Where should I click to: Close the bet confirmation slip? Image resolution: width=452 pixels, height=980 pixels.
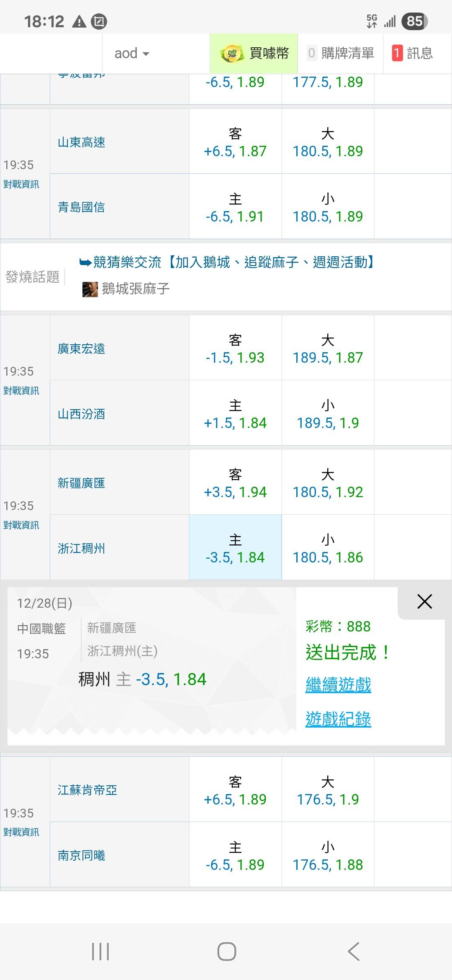click(424, 602)
